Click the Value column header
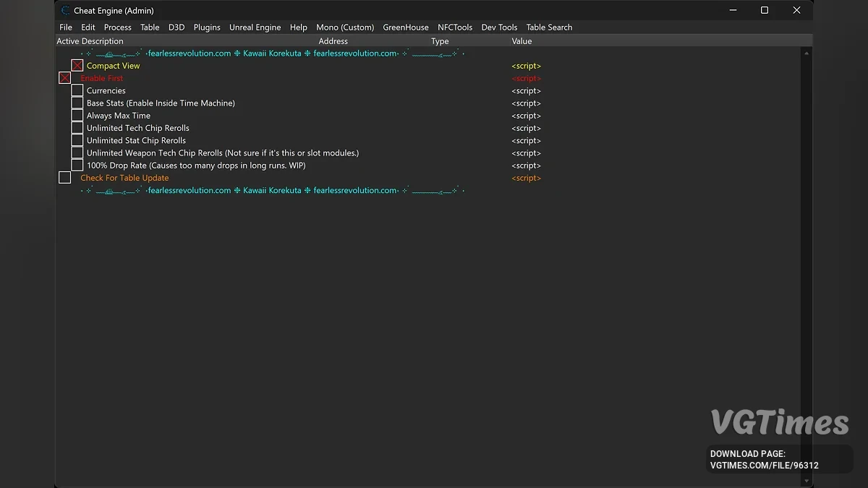Image resolution: width=868 pixels, height=488 pixels. (522, 41)
